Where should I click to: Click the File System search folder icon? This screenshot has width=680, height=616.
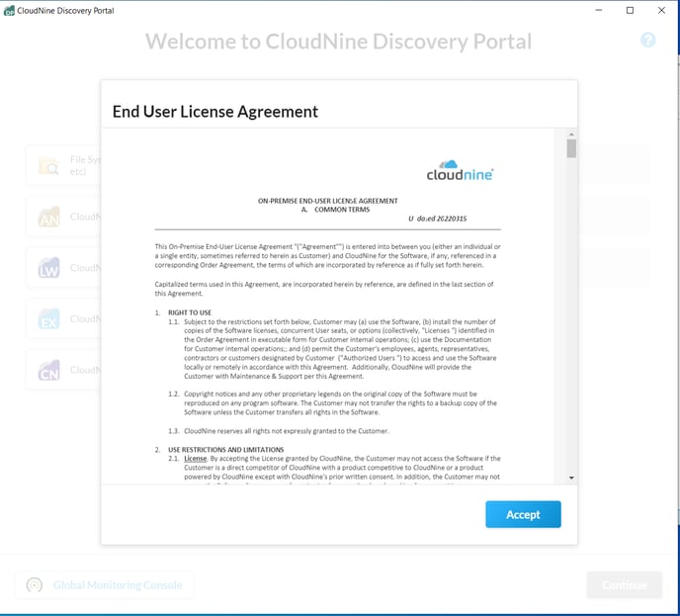pyautogui.click(x=48, y=165)
